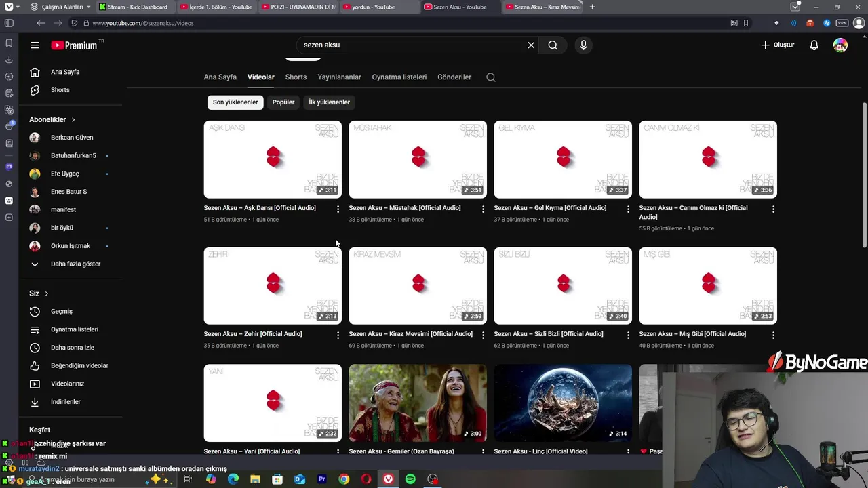This screenshot has height=488, width=868.
Task: Open the Kiraz Mevsimi video thumbnail
Action: click(x=418, y=286)
